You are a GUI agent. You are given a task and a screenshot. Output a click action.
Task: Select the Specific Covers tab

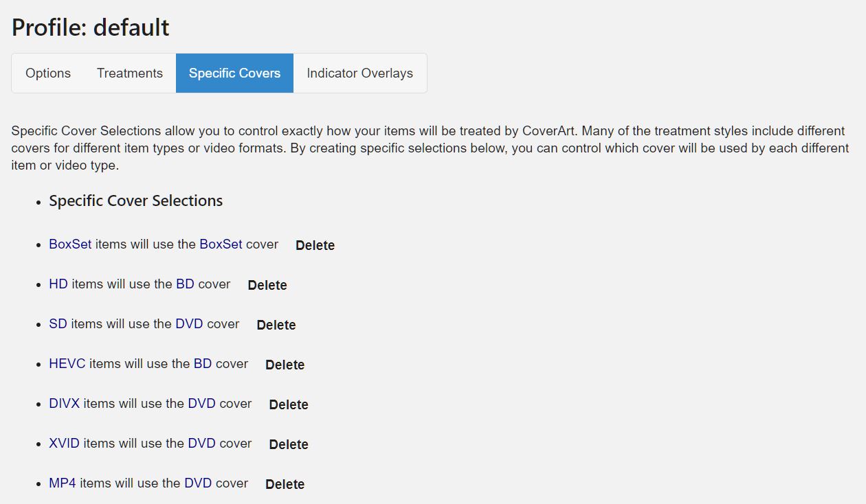[234, 73]
